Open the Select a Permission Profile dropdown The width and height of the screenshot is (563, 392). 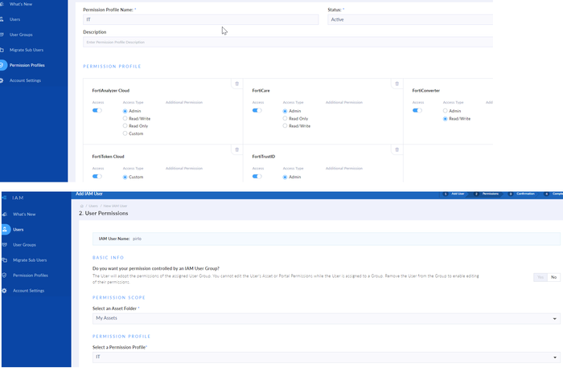(327, 357)
